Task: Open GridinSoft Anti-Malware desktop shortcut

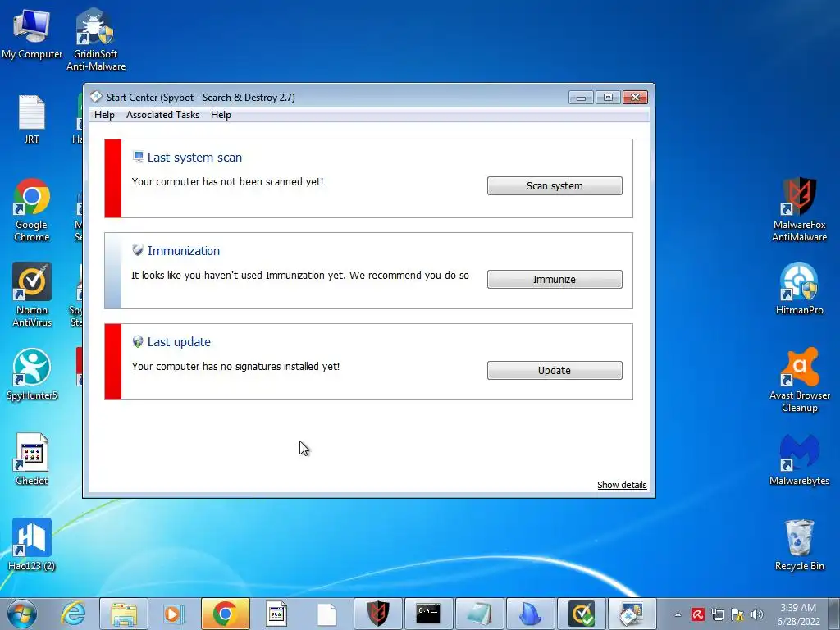Action: tap(96, 39)
